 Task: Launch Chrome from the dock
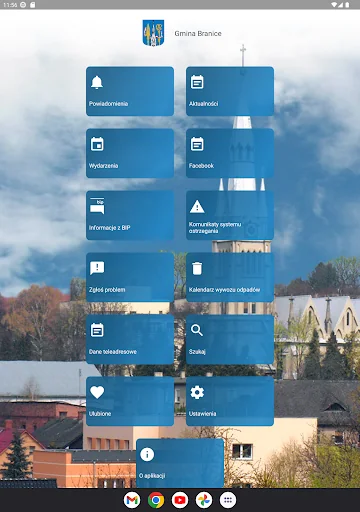(x=156, y=500)
